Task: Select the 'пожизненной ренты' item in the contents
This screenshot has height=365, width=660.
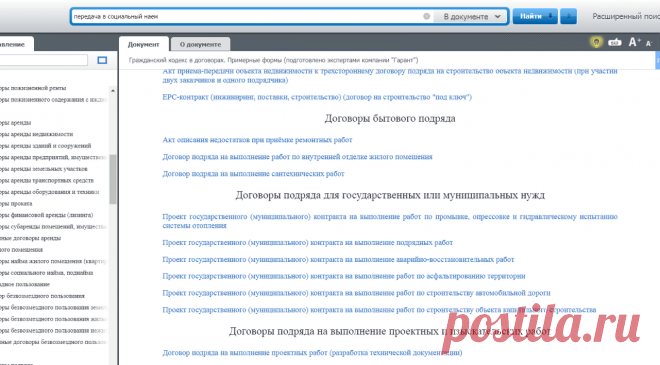Action: (33, 88)
